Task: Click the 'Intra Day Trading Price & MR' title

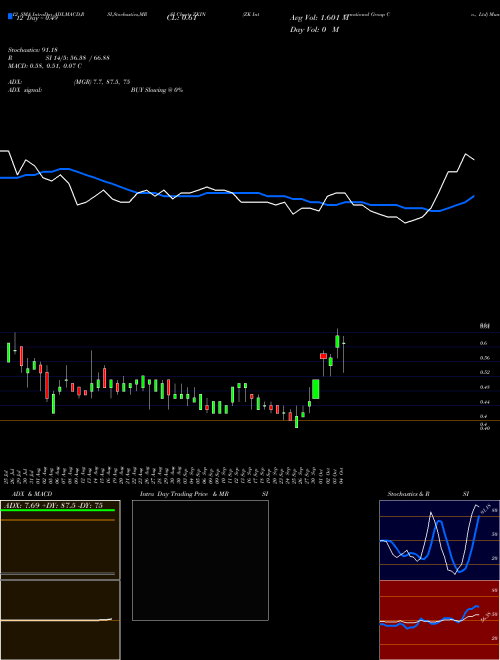Action: click(184, 494)
